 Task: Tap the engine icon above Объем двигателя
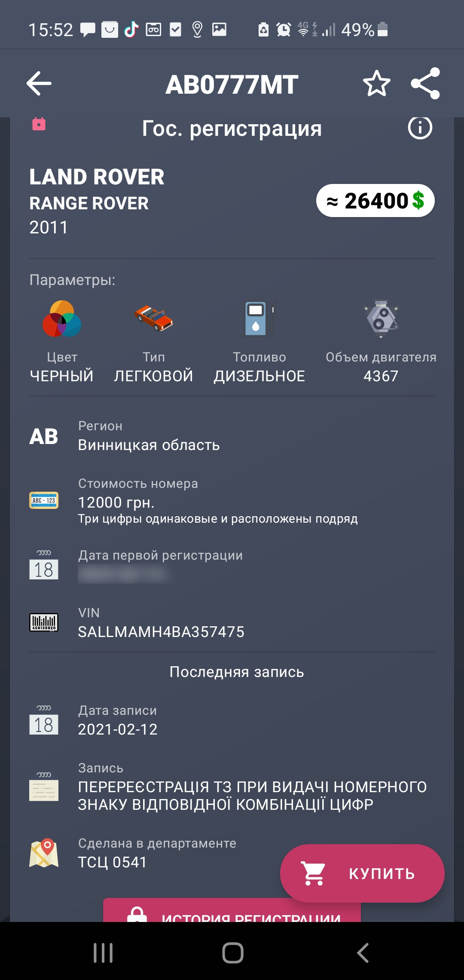tap(381, 318)
